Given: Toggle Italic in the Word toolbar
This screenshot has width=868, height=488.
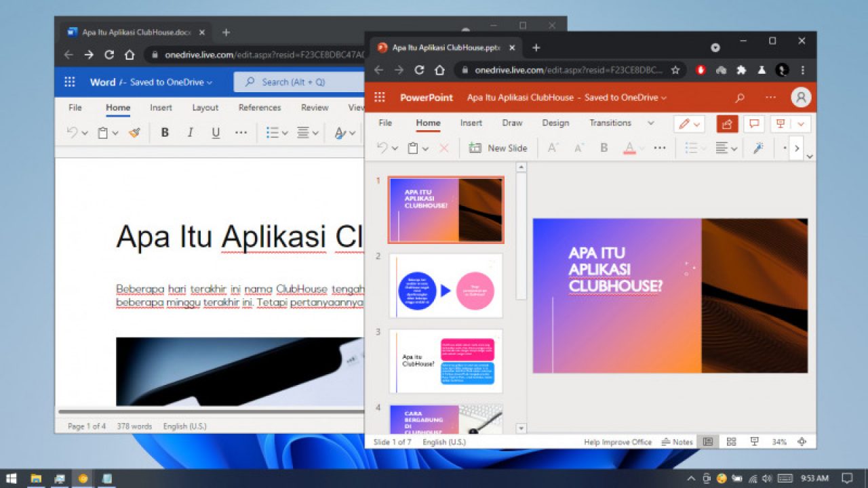Looking at the screenshot, I should 191,133.
